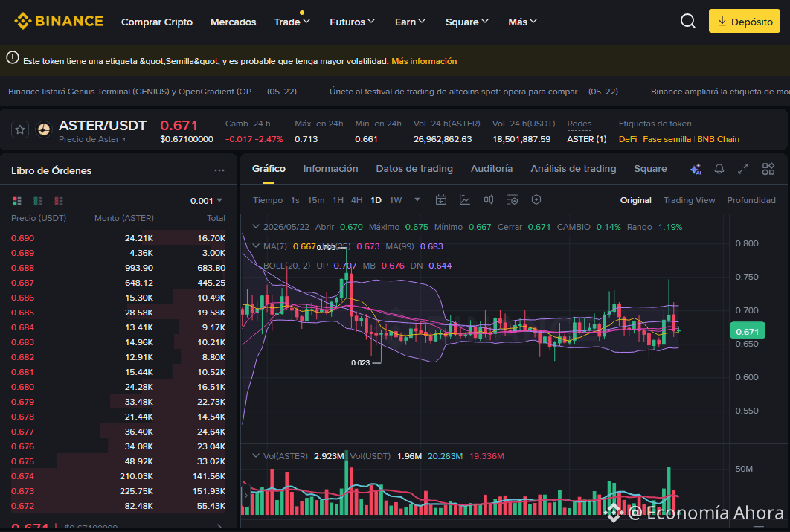Open the hexagon chart settings icon
Image resolution: width=790 pixels, height=532 pixels.
[536, 199]
